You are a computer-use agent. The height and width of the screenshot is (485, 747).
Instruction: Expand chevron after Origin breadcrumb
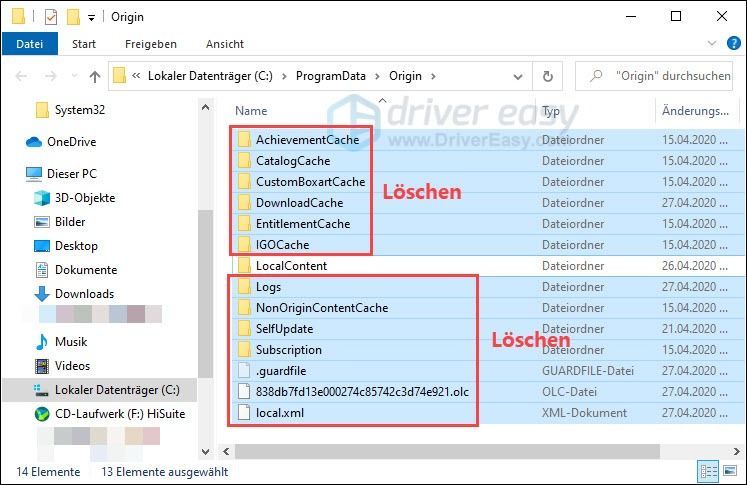433,76
